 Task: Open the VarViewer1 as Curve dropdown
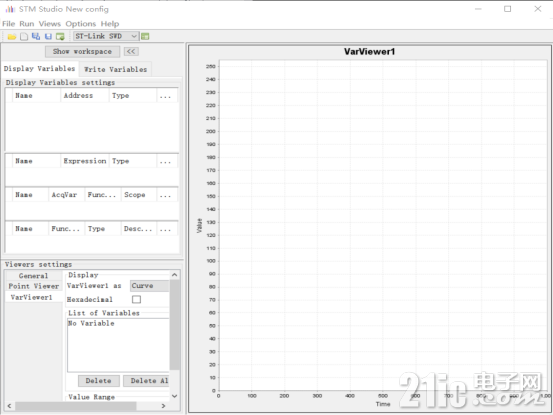click(150, 286)
